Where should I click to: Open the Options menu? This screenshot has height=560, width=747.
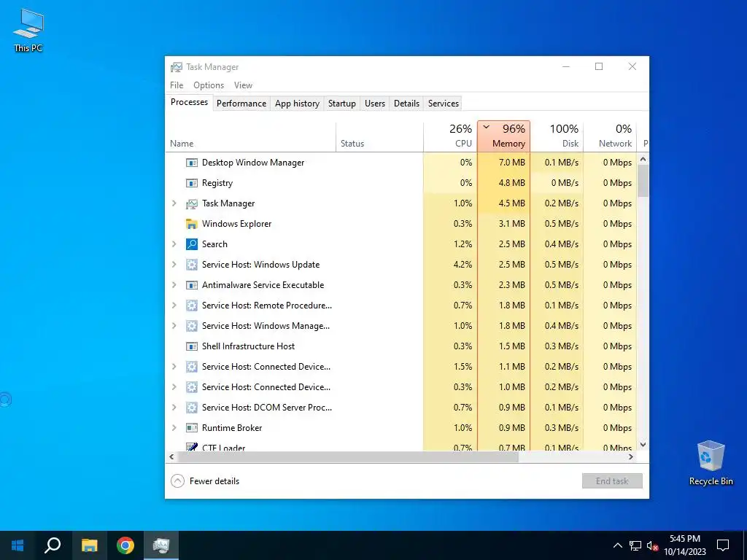click(x=209, y=85)
